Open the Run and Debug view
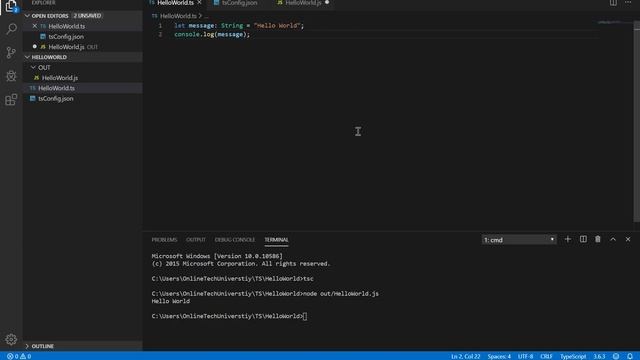Screen dimensions: 640x360 point(11,76)
